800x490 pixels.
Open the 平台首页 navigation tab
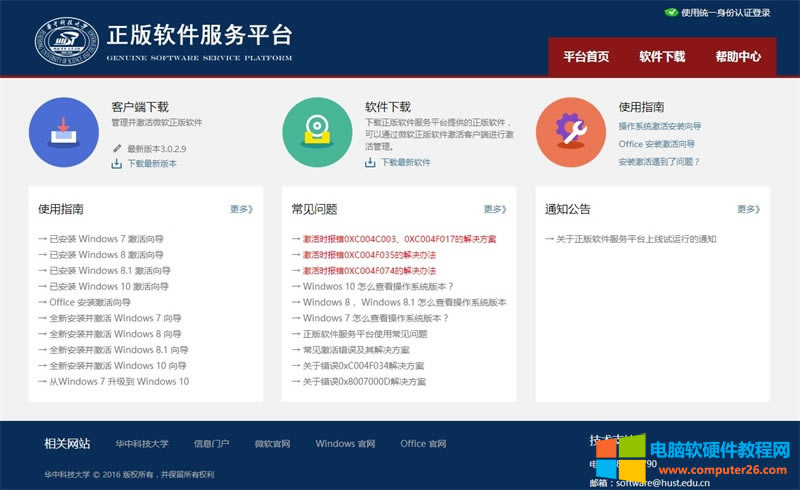[586, 57]
